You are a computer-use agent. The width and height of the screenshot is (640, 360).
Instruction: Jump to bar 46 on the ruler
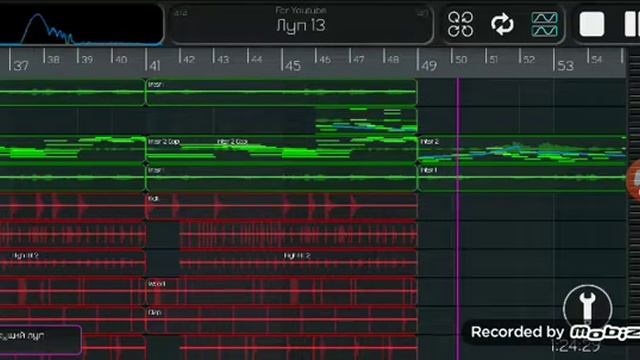click(x=325, y=60)
